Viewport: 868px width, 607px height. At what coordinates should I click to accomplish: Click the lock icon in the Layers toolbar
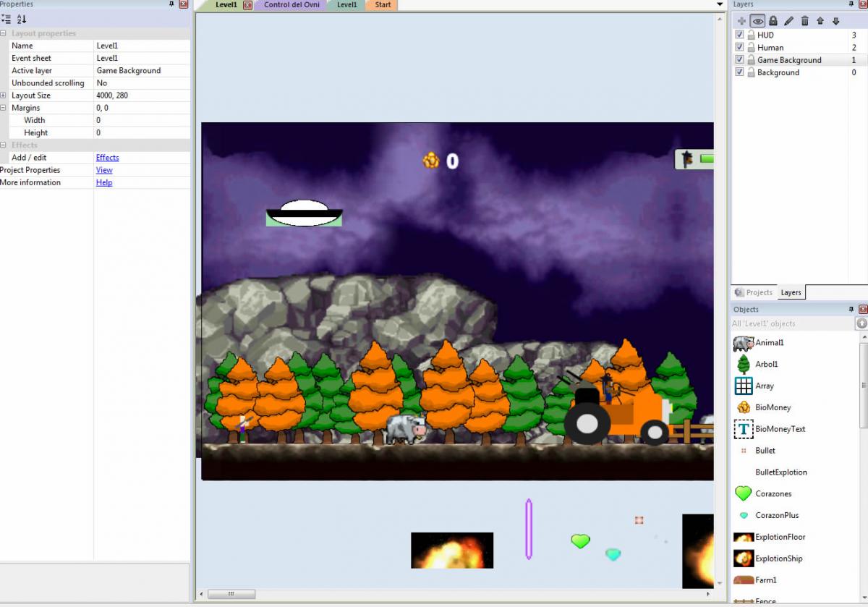click(773, 21)
